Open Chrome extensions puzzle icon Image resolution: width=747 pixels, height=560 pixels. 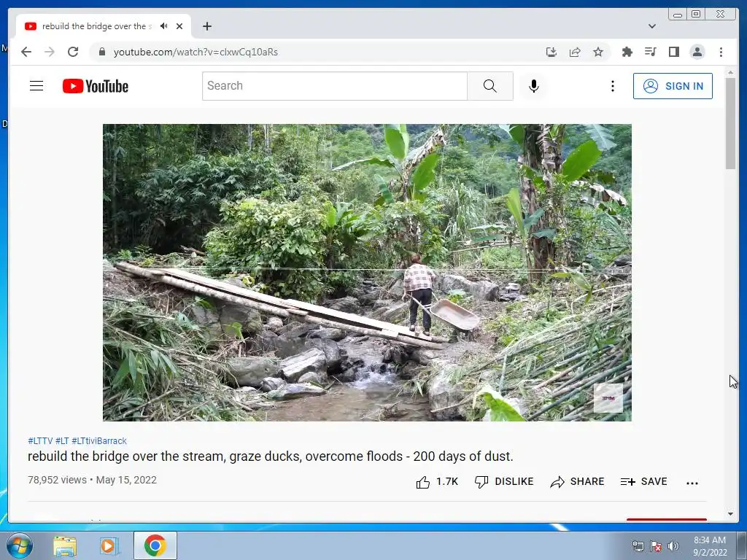(627, 52)
